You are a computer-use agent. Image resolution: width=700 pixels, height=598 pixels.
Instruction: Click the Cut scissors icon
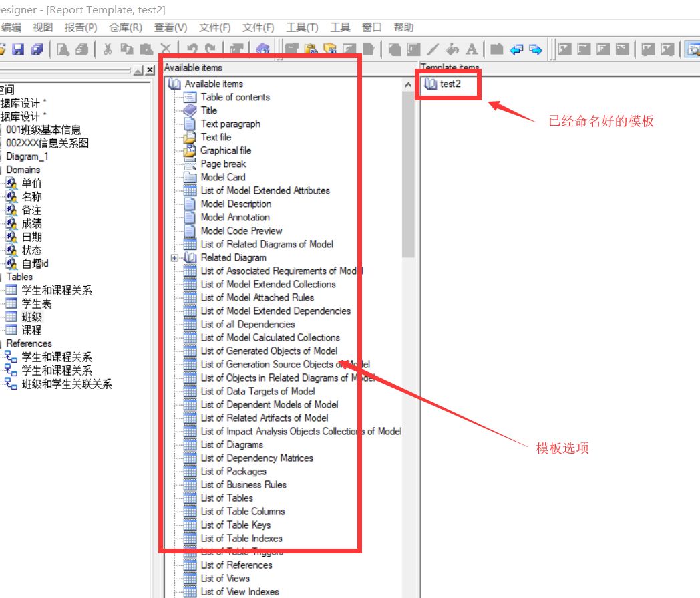[x=107, y=49]
